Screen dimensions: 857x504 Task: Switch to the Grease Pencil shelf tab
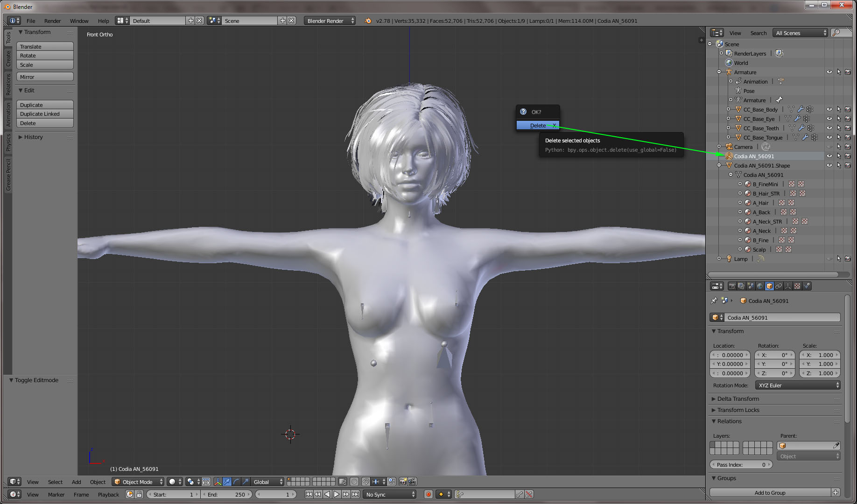point(8,175)
